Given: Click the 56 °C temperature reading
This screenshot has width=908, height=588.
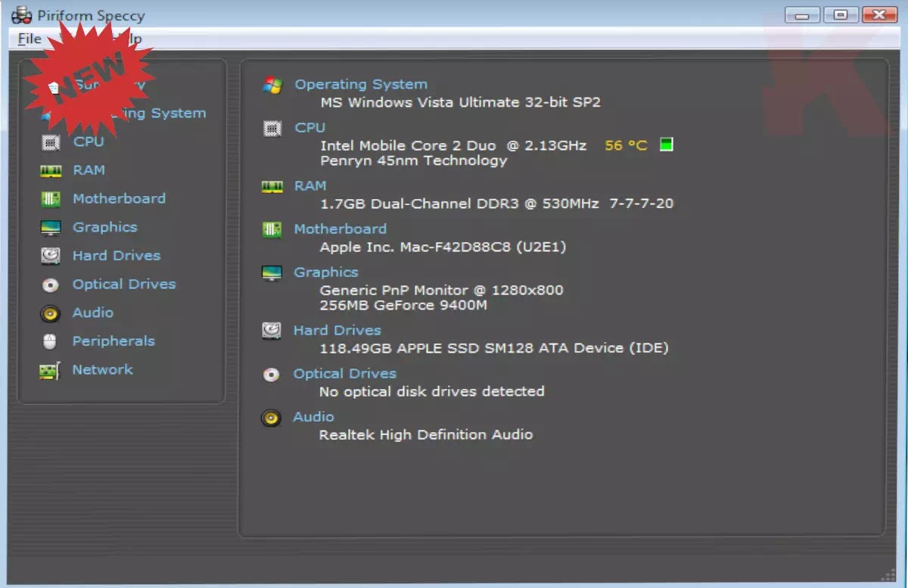Looking at the screenshot, I should (627, 145).
